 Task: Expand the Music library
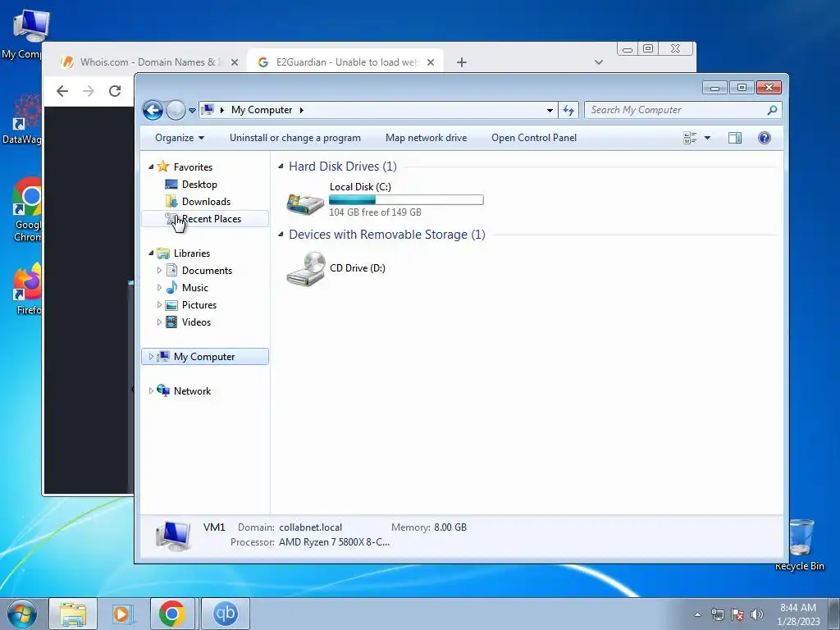(159, 288)
